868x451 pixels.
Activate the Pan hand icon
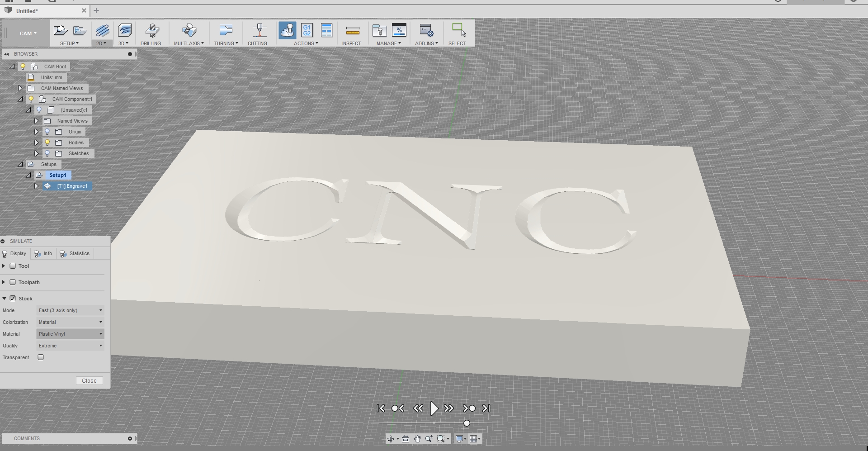coord(417,439)
